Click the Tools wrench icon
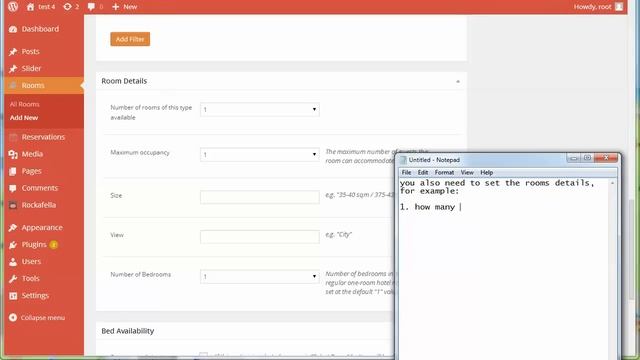Viewport: 640px width, 360px height. tap(13, 278)
